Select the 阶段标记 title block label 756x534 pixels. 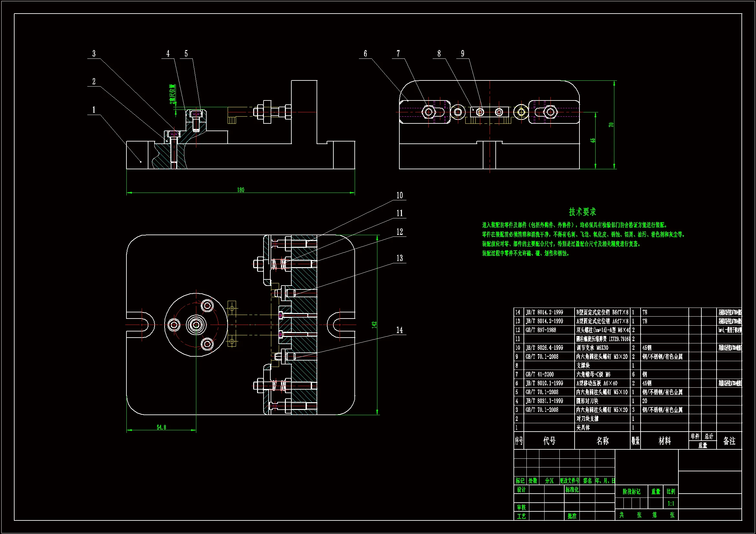point(631,492)
